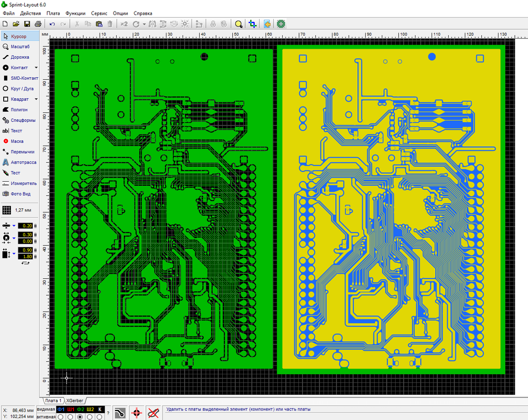
Task: Select the SMD-Контакт tool
Action: [20, 78]
